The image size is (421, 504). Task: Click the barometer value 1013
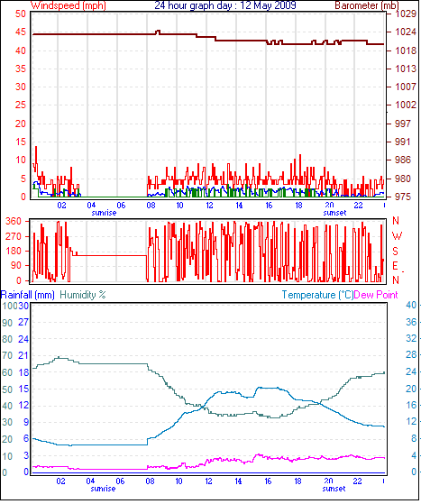pos(406,69)
